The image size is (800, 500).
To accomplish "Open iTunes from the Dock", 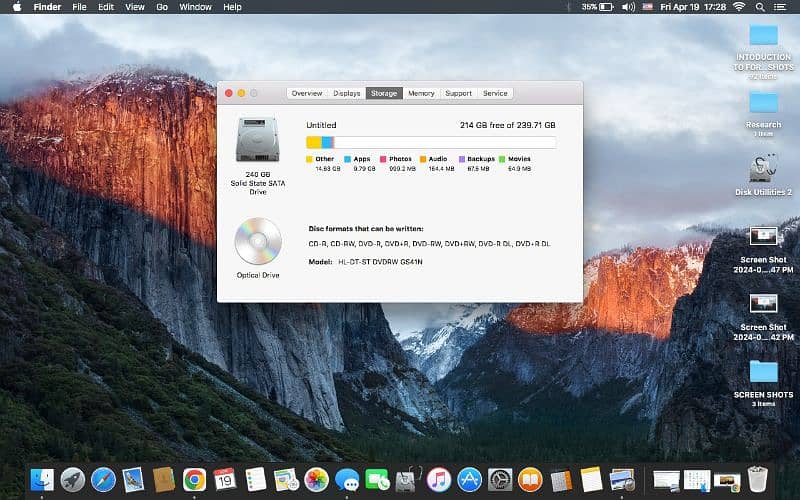I will (438, 479).
